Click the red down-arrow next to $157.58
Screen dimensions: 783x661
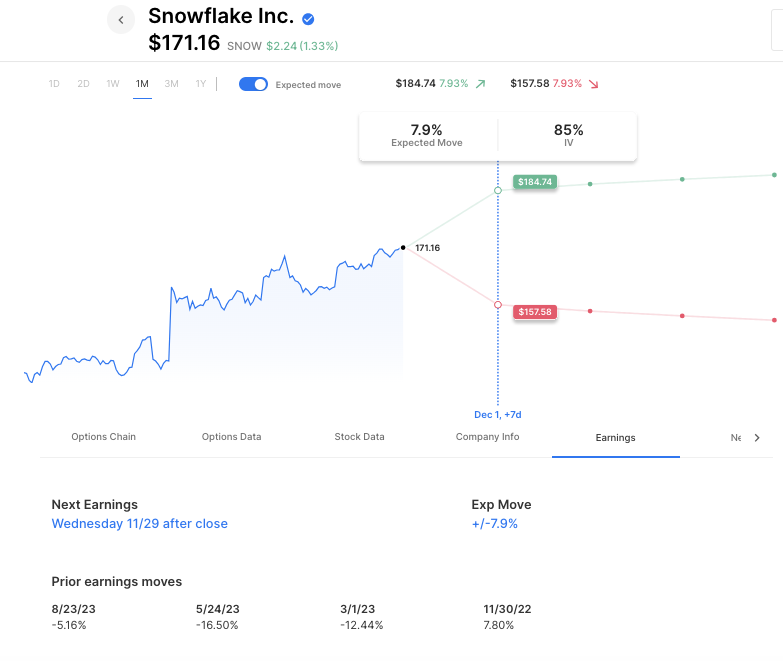[x=594, y=84]
